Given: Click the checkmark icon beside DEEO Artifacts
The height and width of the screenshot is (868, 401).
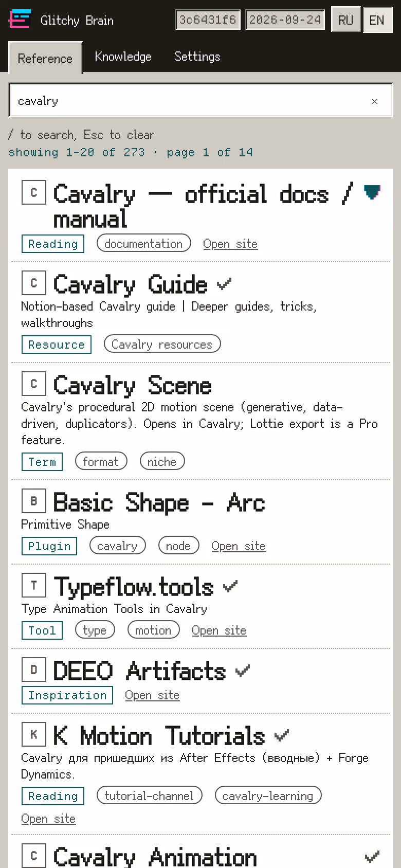Looking at the screenshot, I should (x=243, y=670).
